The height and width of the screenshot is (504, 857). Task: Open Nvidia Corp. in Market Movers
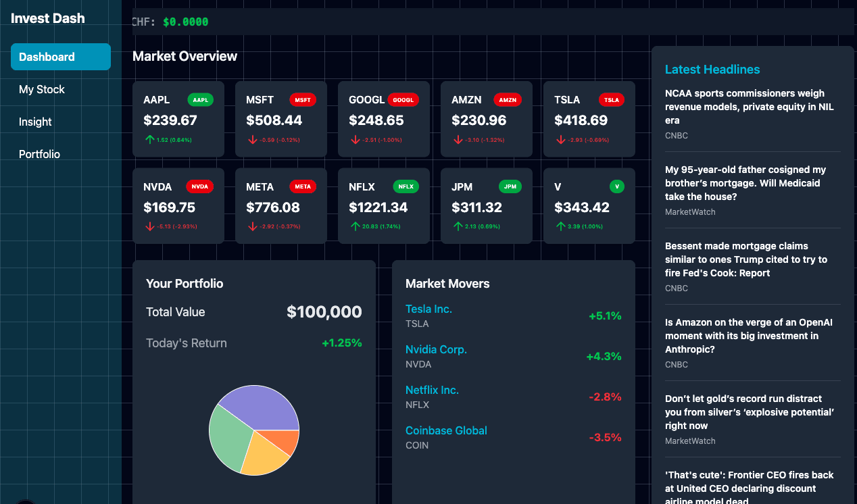tap(436, 349)
